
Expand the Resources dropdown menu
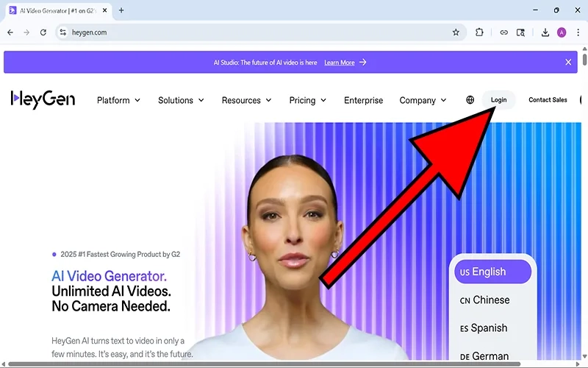[246, 100]
